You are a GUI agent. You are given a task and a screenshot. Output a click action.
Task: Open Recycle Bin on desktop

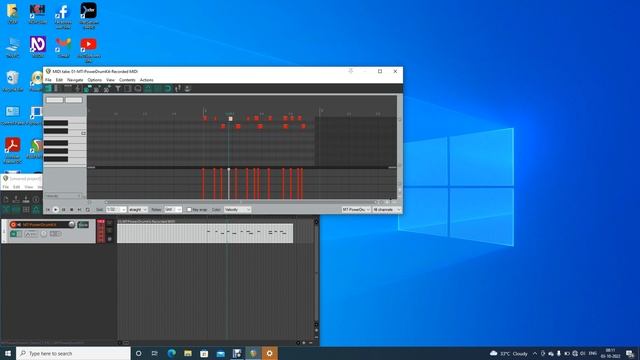[x=13, y=80]
